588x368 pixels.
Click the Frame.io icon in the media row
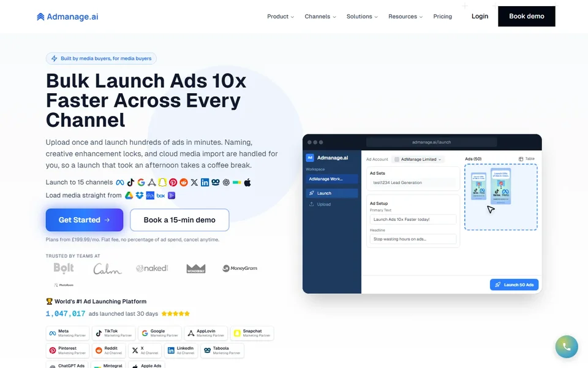pyautogui.click(x=150, y=195)
